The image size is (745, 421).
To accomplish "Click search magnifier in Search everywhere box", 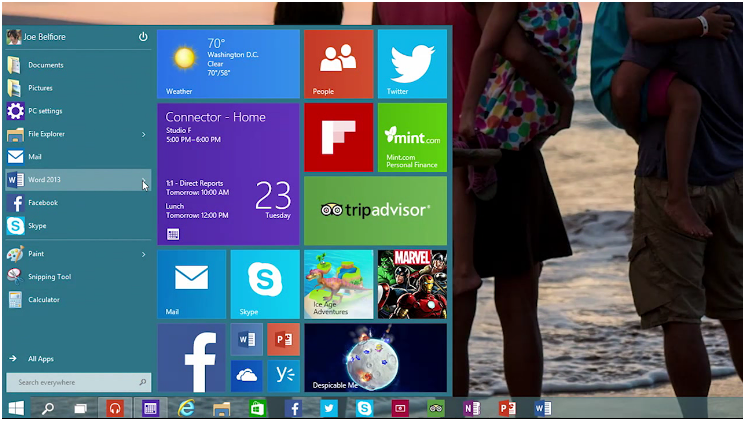I will click(143, 382).
